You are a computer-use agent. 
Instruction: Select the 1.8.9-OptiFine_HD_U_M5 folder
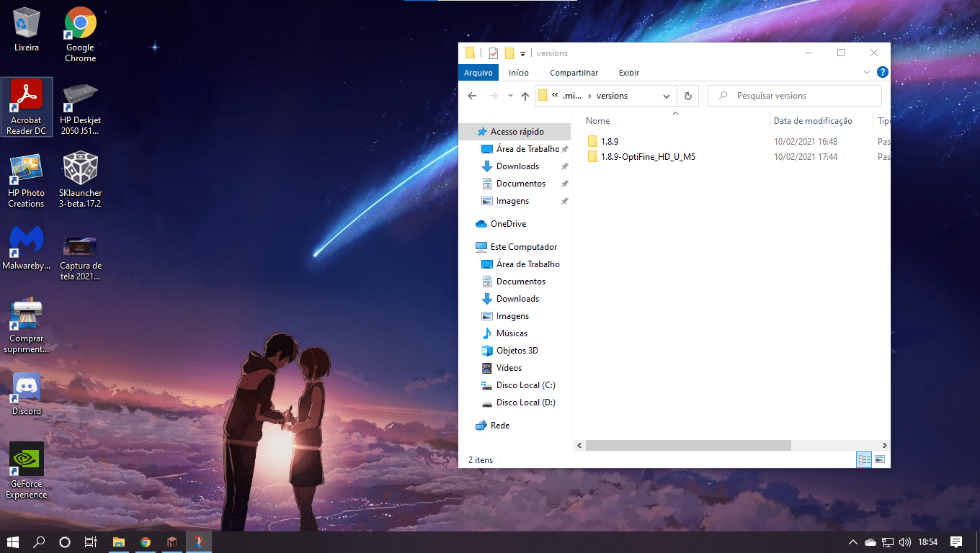641,157
